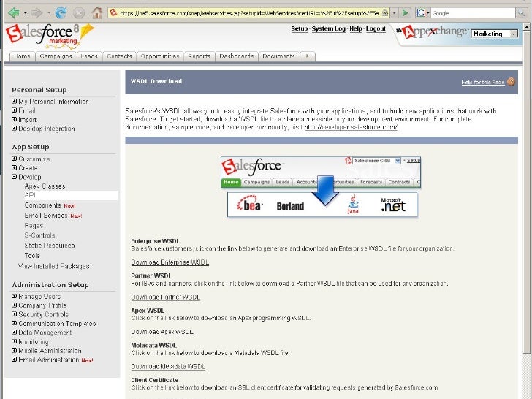Click the site favicon in the address bar

pos(113,13)
